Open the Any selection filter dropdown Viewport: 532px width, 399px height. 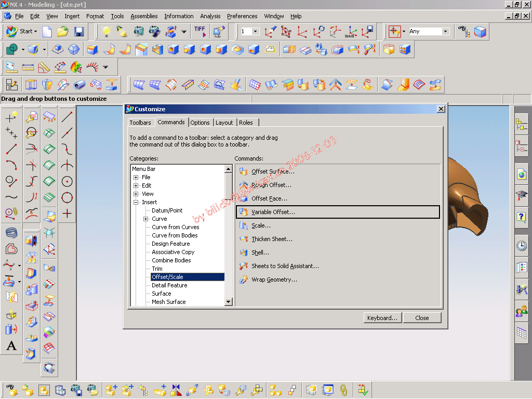pos(445,31)
